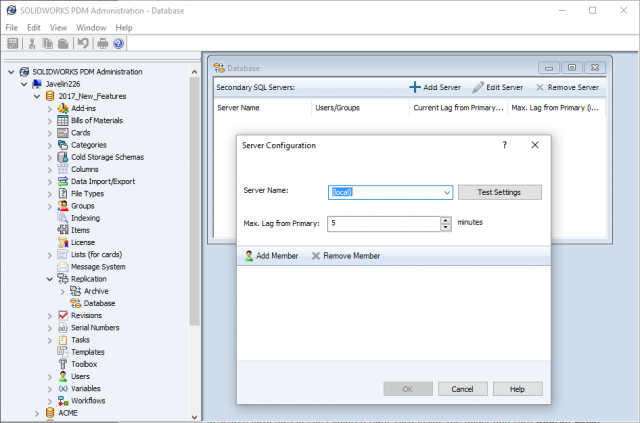Image resolution: width=640 pixels, height=423 pixels.
Task: Click the tree panel vertical scrollbar
Action: point(195,200)
